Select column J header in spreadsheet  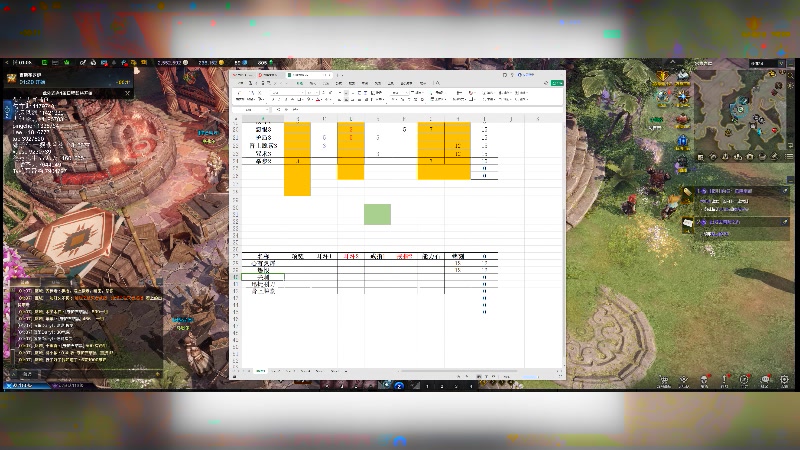[511, 119]
